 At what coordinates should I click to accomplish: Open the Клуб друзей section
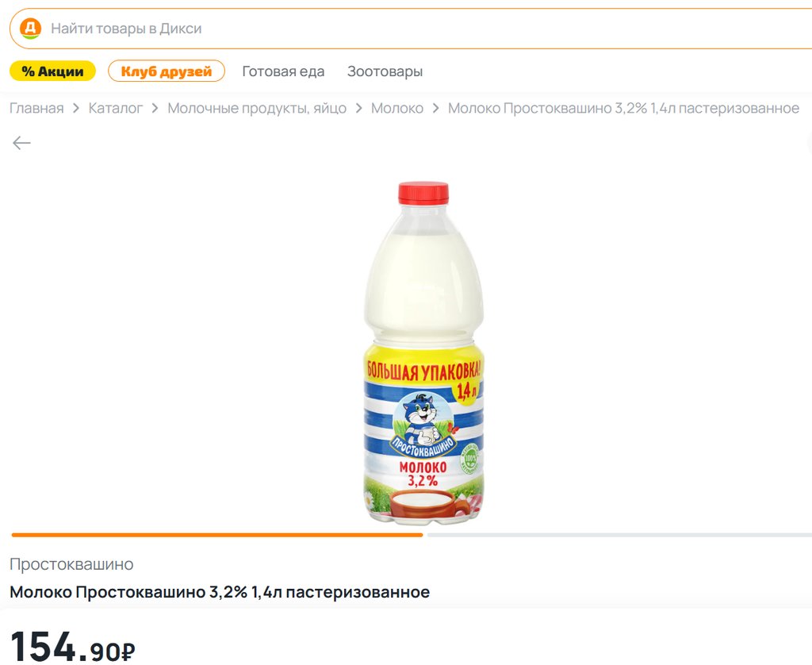(x=167, y=71)
